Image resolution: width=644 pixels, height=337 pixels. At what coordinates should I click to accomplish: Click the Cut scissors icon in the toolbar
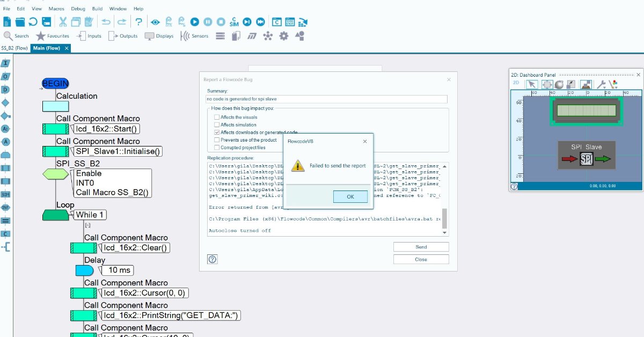coord(63,22)
